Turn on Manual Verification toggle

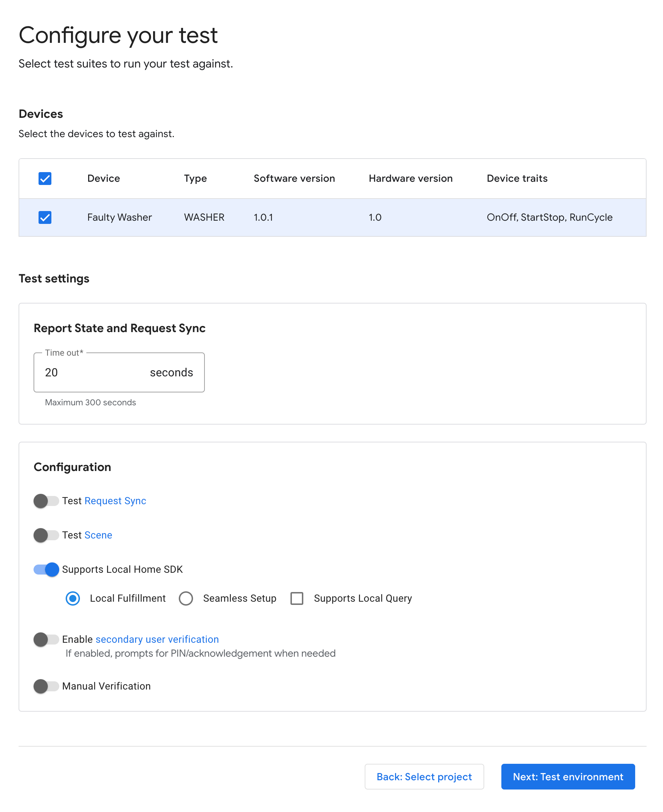(x=46, y=686)
